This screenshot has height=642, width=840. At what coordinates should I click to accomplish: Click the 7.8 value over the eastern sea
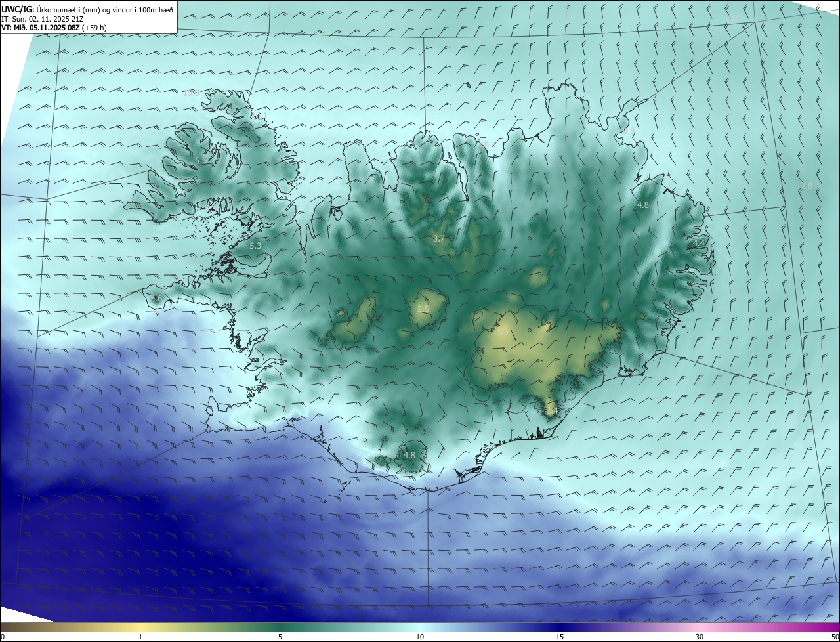[807, 186]
